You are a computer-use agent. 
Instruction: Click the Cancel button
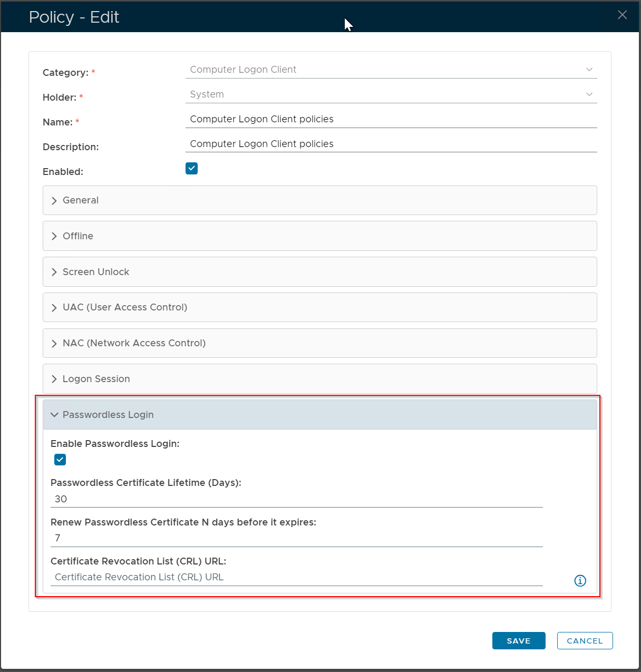coord(585,641)
